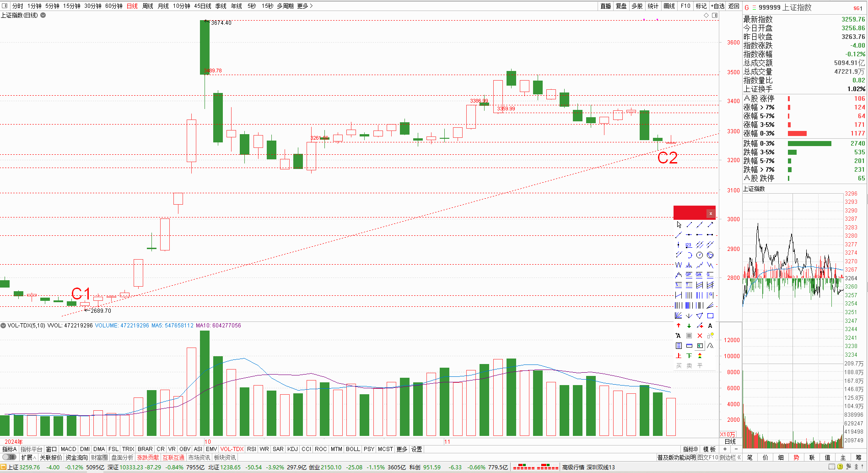Switch to the 周线 weekly period tab
868x473 pixels.
[147, 6]
